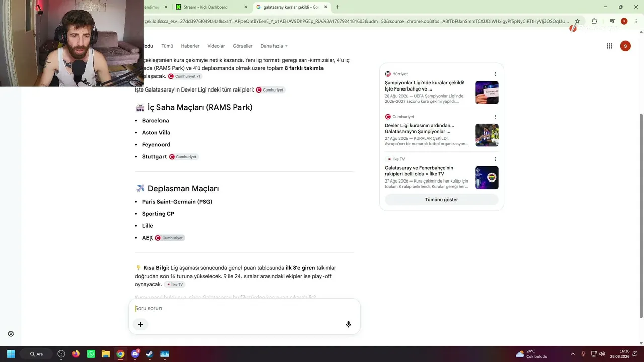This screenshot has height=362, width=644.
Task: Click the İlke TV source chip below Kısa Bilgi
Action: pos(175,285)
